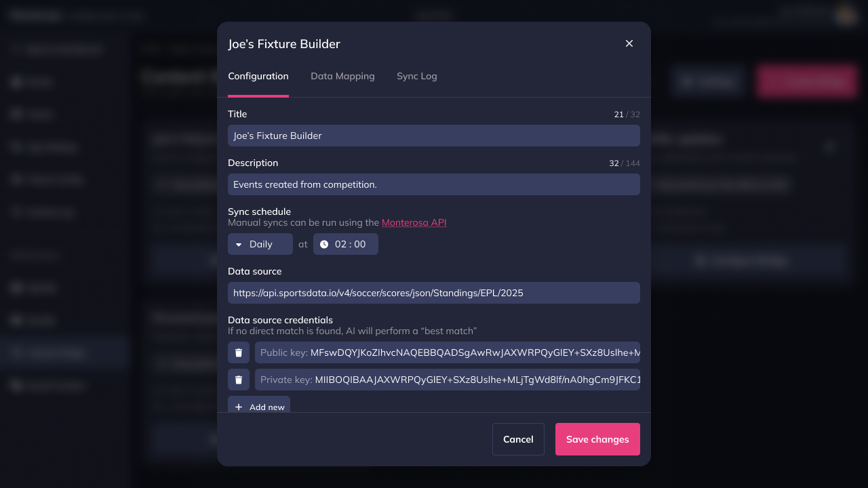Viewport: 868px width, 488px height.
Task: Switch to the Data Mapping tab
Action: tap(342, 76)
